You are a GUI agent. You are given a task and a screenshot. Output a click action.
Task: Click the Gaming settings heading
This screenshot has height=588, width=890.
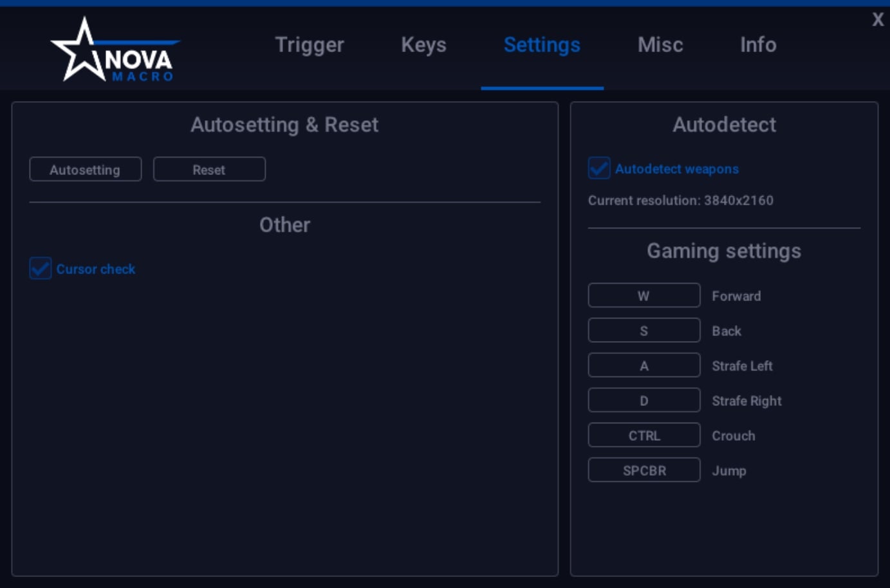(x=724, y=251)
